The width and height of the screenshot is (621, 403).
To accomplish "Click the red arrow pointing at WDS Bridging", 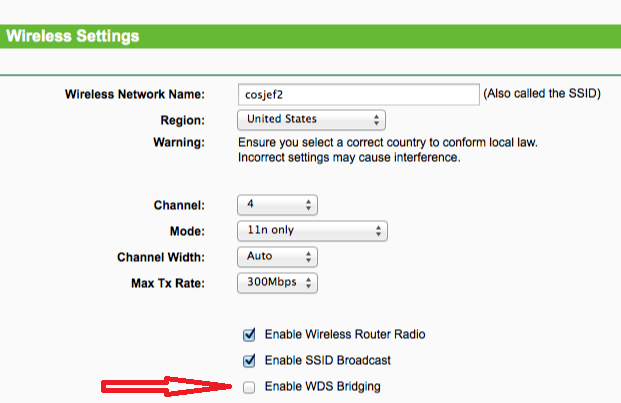I will [165, 387].
